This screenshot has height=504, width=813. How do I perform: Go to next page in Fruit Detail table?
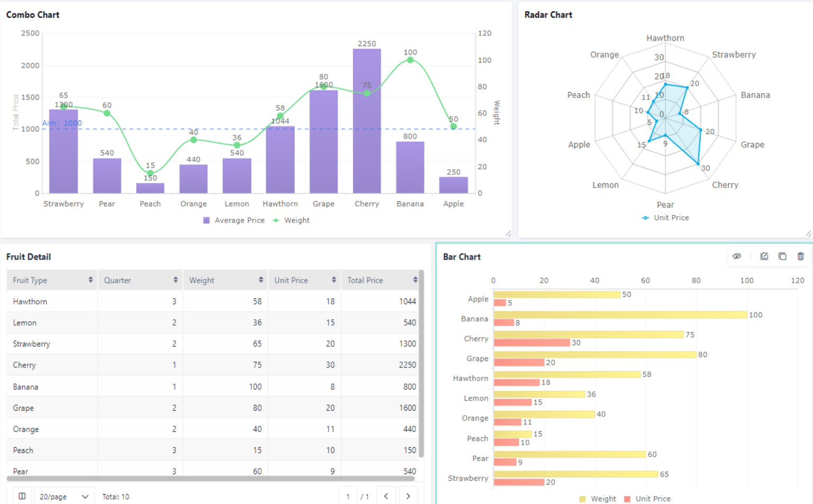(408, 496)
